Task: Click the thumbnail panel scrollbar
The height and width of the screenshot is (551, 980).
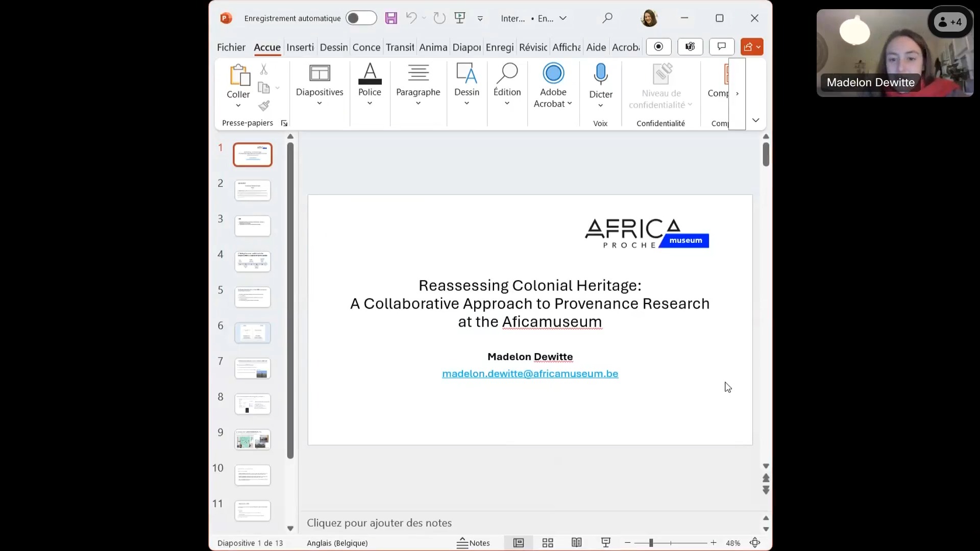Action: coord(290,300)
